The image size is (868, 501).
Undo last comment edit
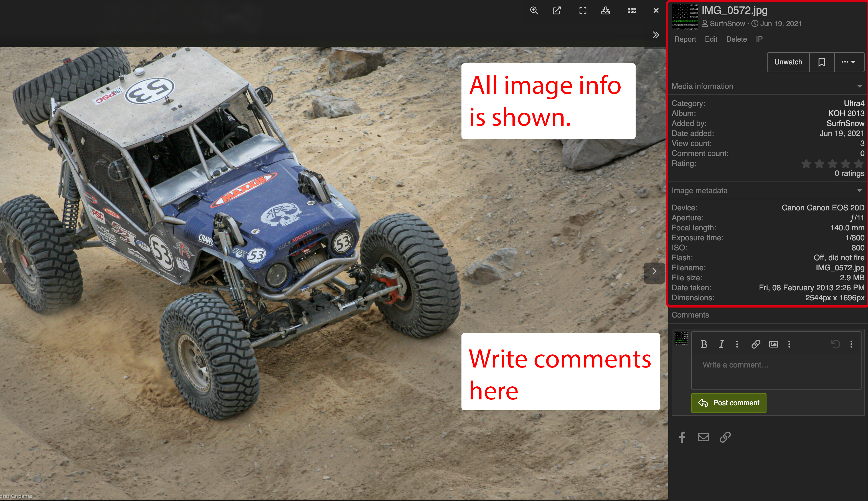pos(835,344)
